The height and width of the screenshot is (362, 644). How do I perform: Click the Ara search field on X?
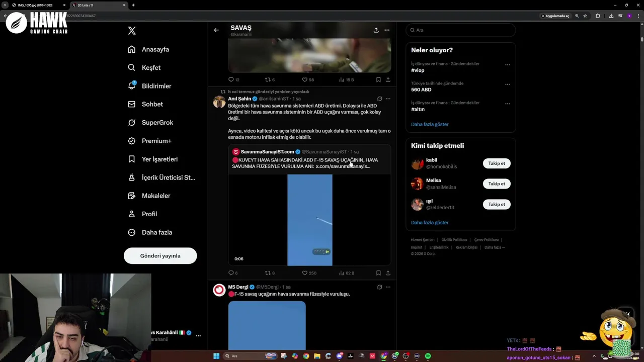(461, 30)
